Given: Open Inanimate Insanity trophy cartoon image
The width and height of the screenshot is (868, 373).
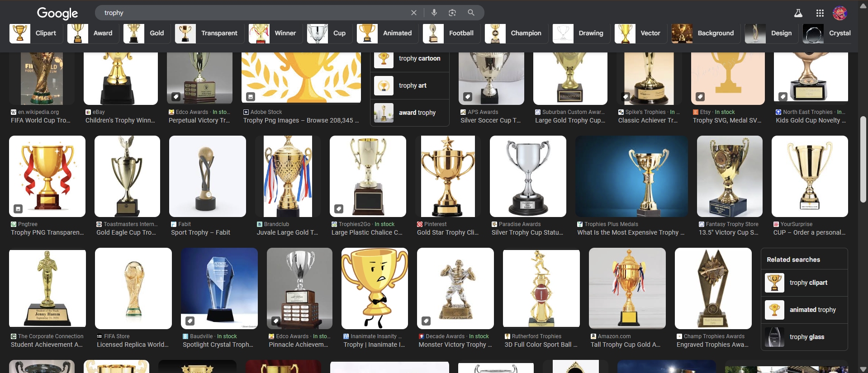Looking at the screenshot, I should (x=375, y=288).
